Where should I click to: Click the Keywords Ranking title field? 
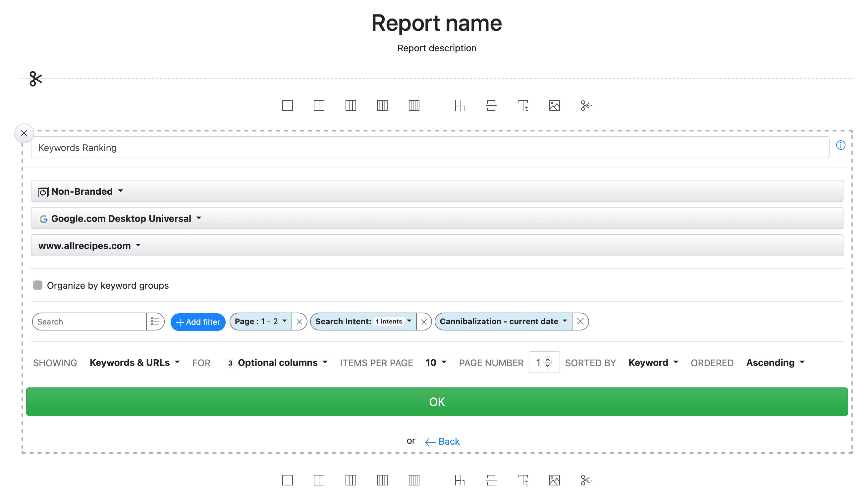430,147
